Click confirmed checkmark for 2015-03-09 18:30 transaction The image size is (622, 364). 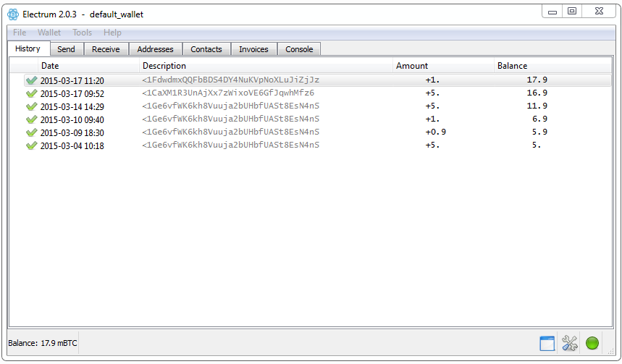[x=31, y=132]
